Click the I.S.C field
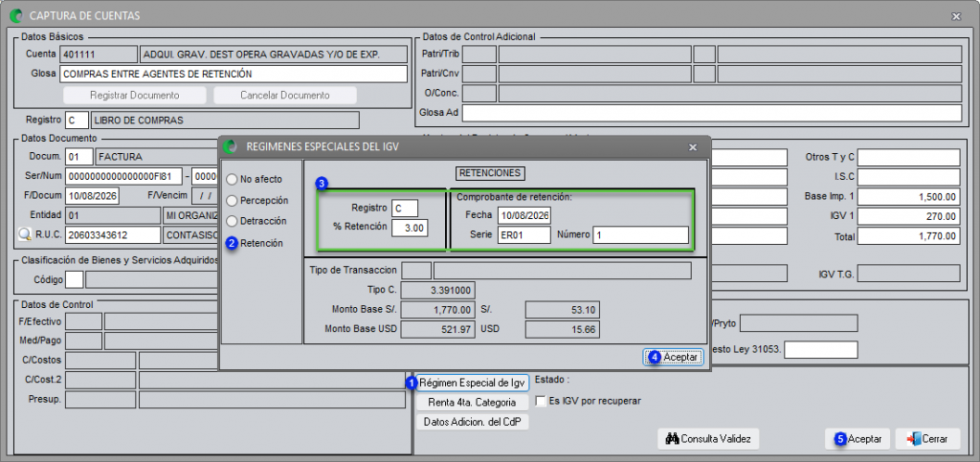 909,177
